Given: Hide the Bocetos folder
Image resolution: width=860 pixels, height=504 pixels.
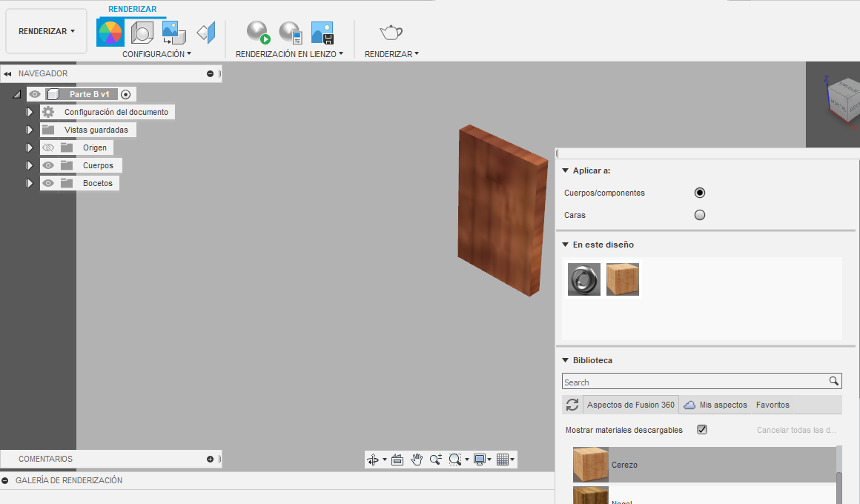Looking at the screenshot, I should click(x=48, y=183).
